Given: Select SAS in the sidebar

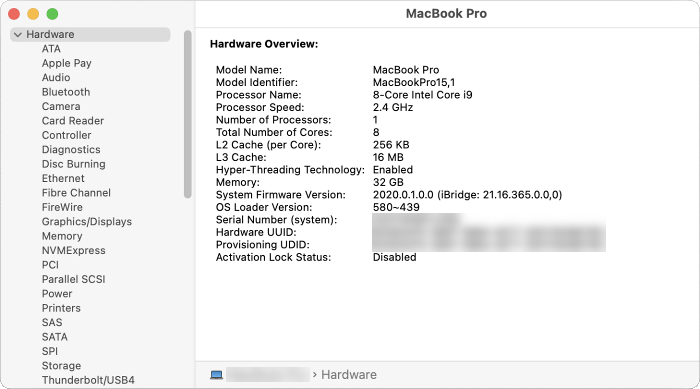Looking at the screenshot, I should pos(52,322).
